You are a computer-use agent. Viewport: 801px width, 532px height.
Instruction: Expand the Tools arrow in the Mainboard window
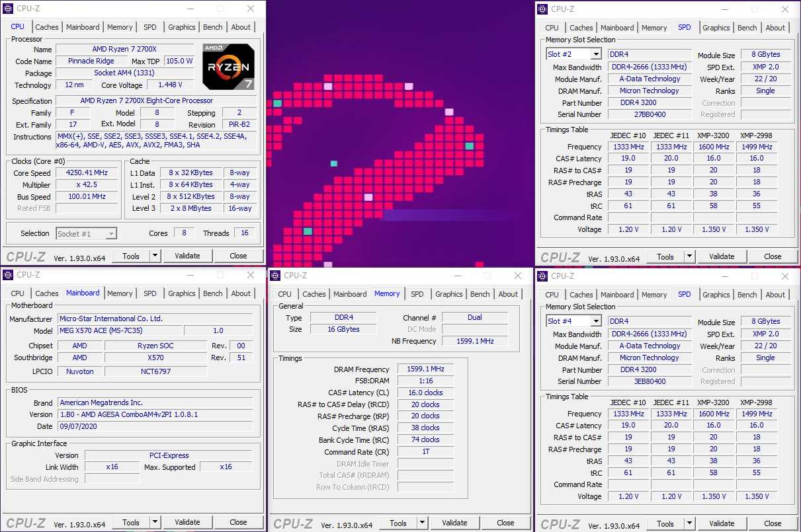click(x=155, y=522)
